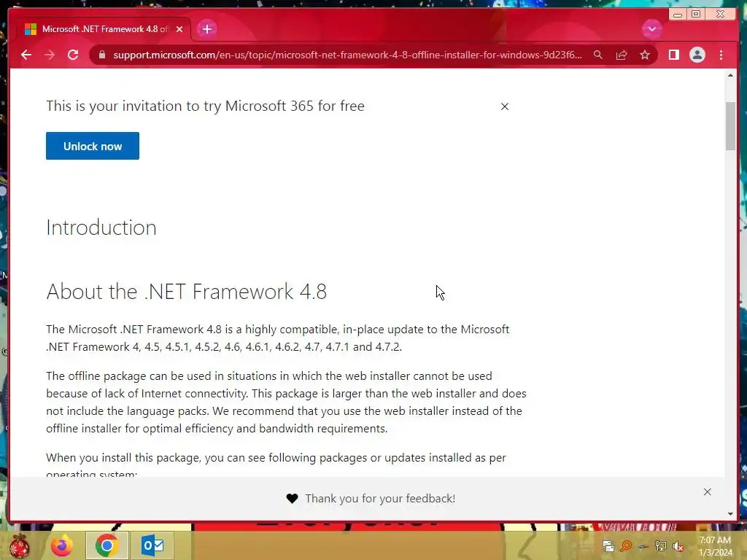Viewport: 747px width, 560px height.
Task: Open Chrome side panel
Action: [673, 55]
